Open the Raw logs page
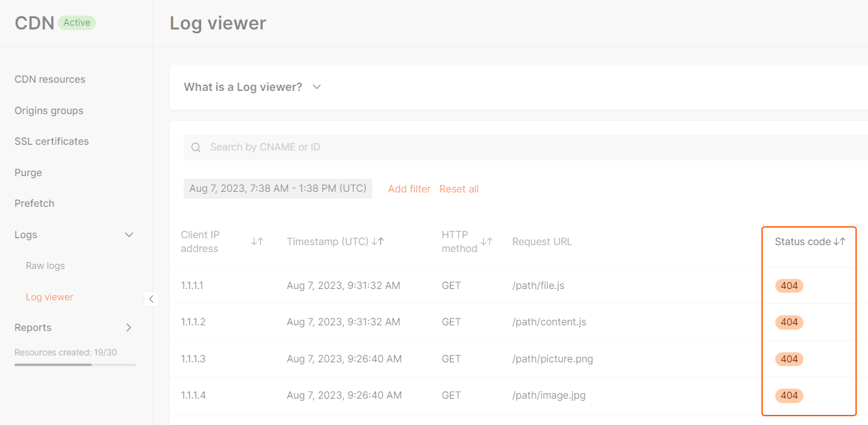The width and height of the screenshot is (868, 425). pos(44,265)
